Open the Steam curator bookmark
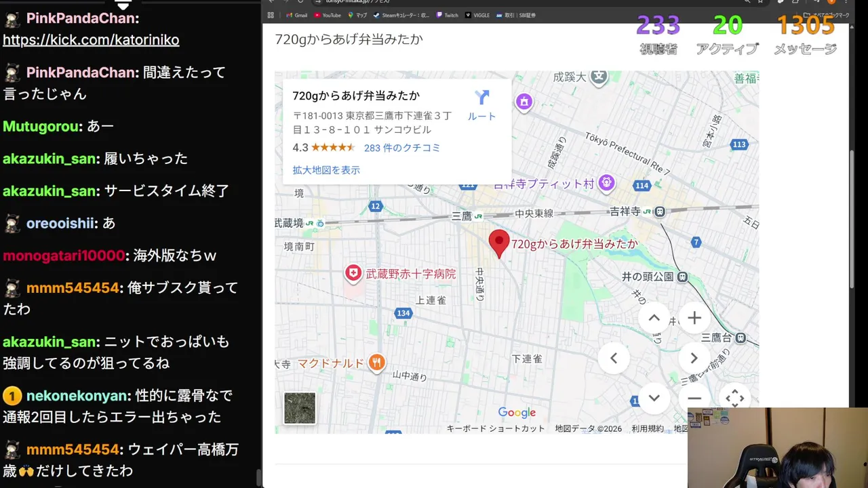This screenshot has height=488, width=868. pos(401,15)
